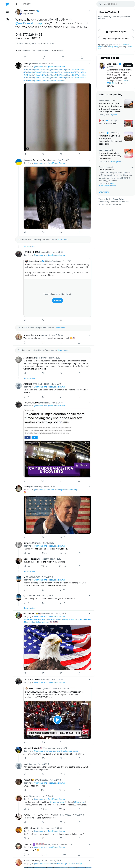Open more options on Nate's reply
138x868 pixels.
90,64
